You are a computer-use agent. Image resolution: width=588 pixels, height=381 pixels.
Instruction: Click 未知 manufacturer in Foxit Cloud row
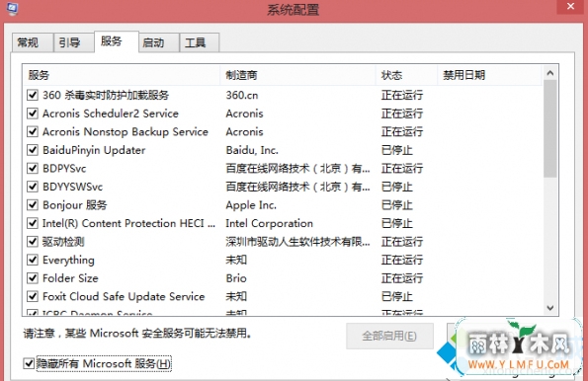coord(236,297)
